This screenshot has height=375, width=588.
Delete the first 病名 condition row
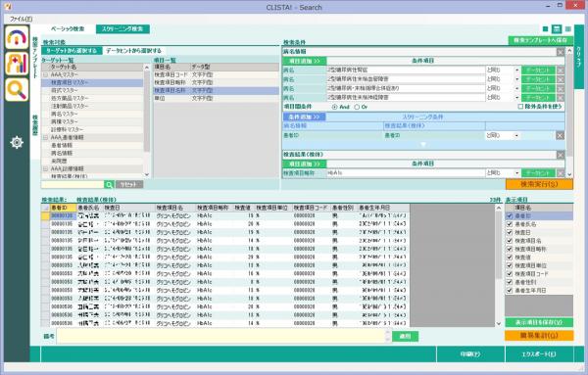(561, 70)
